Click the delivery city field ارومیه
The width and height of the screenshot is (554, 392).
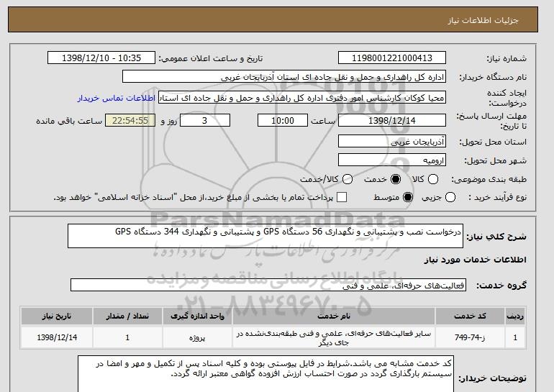[x=392, y=160]
